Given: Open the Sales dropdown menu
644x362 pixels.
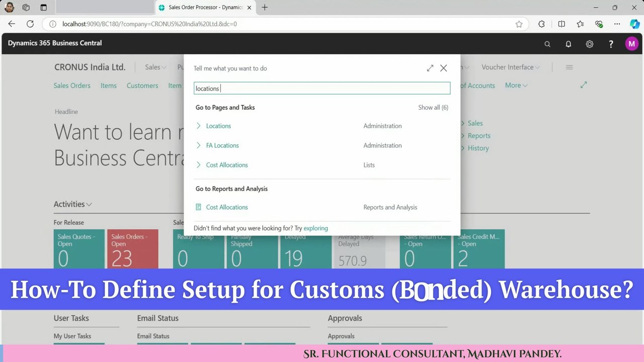Looking at the screenshot, I should (155, 67).
